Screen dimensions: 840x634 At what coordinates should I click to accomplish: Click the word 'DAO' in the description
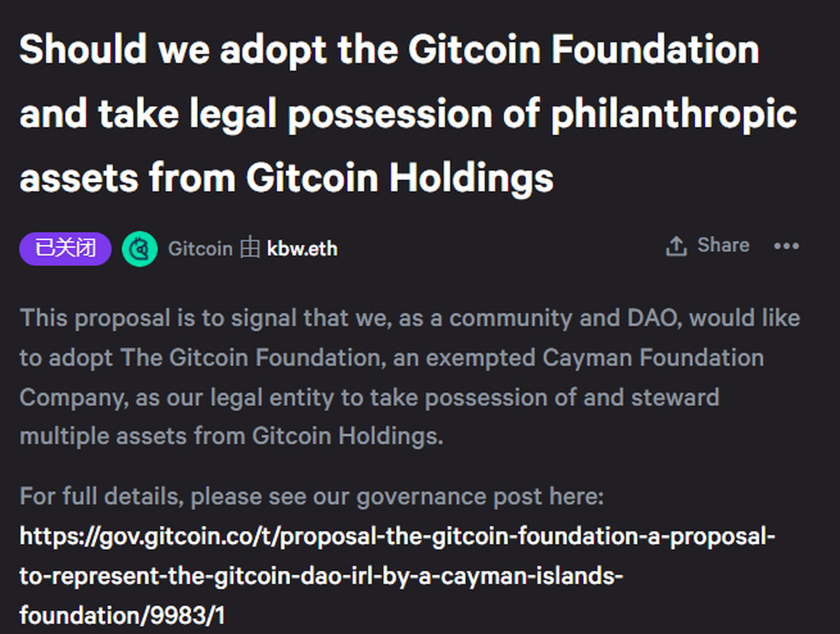point(651,318)
